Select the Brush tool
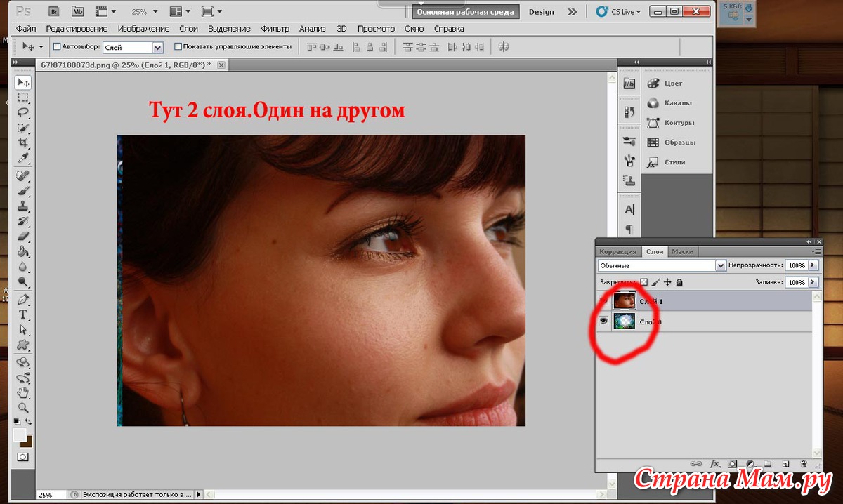 23,190
